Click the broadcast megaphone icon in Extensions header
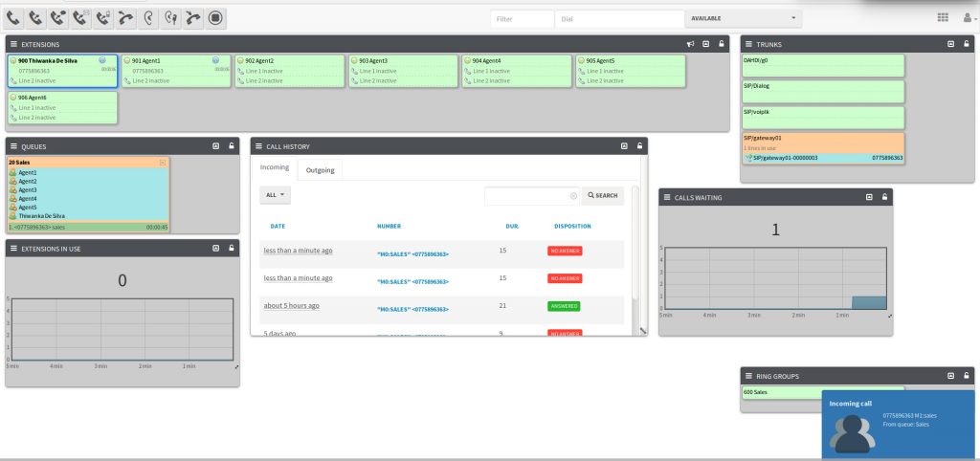The height and width of the screenshot is (461, 980). [x=690, y=44]
